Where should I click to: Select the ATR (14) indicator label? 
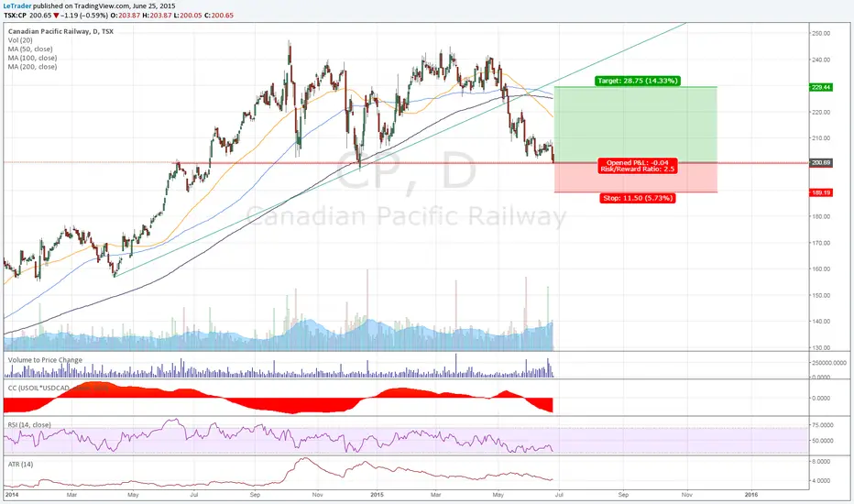click(x=20, y=465)
